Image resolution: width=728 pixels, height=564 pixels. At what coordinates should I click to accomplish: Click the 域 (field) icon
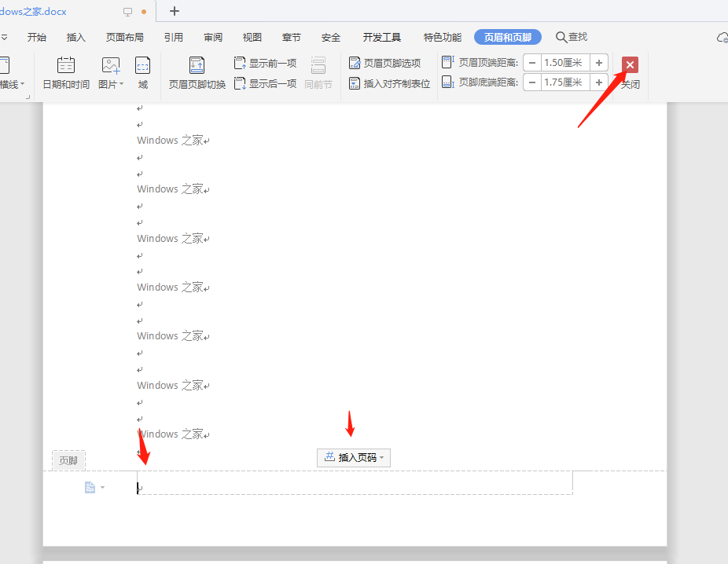click(143, 66)
